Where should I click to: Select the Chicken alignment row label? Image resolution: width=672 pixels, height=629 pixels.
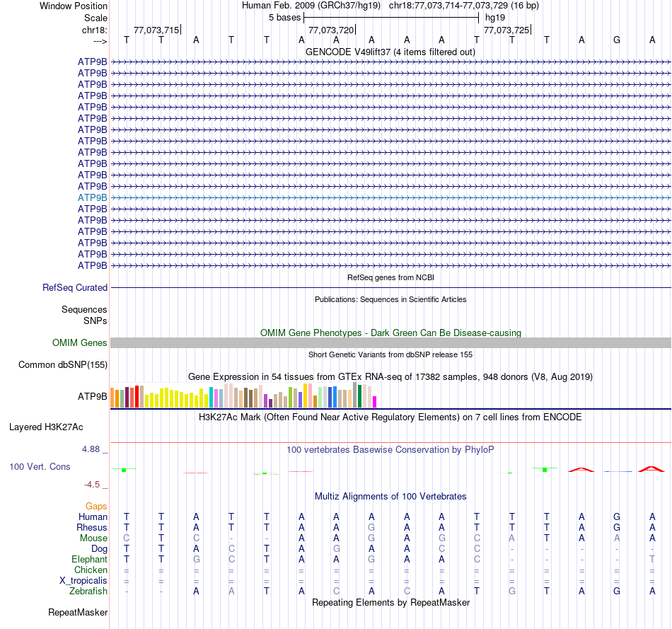(91, 570)
